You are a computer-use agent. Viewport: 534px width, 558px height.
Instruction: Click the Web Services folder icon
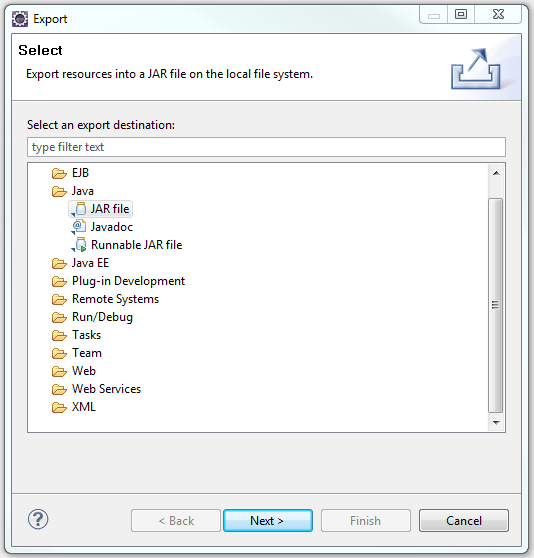pos(59,389)
